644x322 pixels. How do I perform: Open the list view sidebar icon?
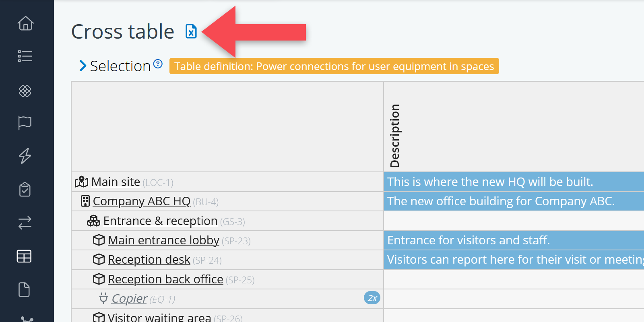pos(25,56)
